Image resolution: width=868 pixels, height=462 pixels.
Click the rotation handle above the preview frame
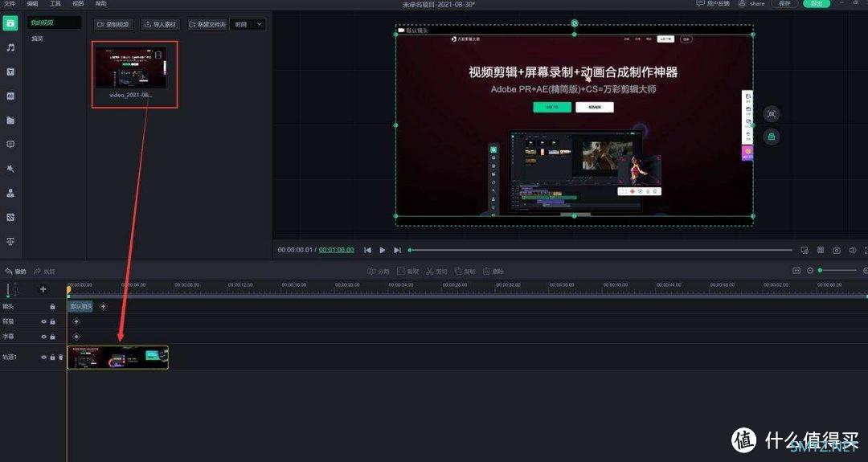575,23
